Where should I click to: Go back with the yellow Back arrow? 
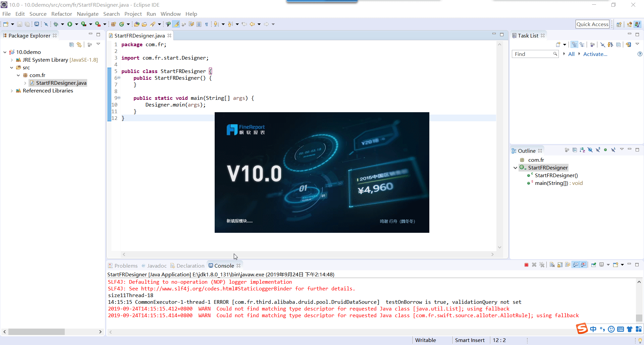(252, 24)
